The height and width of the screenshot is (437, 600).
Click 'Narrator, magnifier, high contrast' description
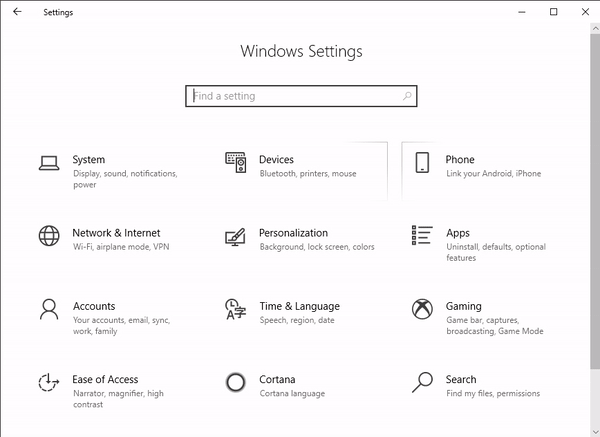pyautogui.click(x=118, y=399)
